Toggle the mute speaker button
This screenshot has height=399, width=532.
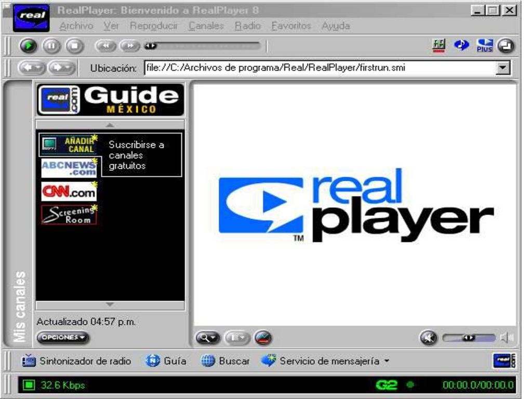click(x=429, y=338)
